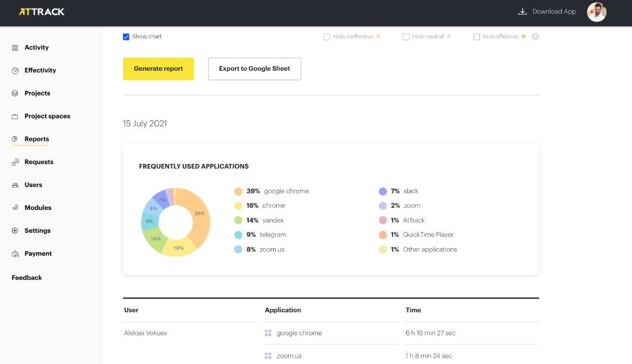Open the Users page

(x=33, y=185)
